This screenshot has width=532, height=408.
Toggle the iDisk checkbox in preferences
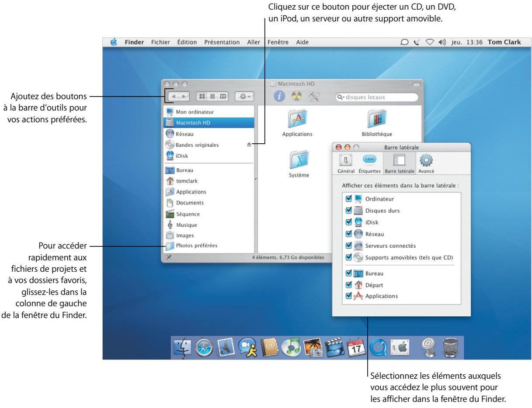click(x=348, y=222)
